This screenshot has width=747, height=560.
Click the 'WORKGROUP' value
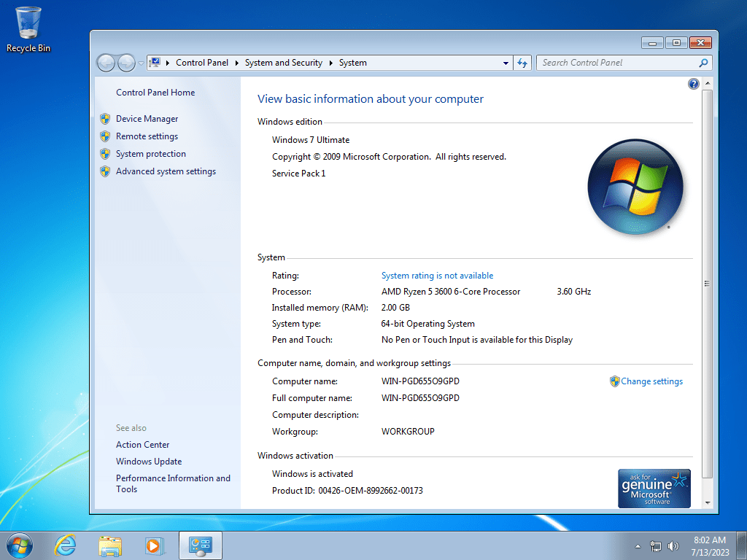tap(408, 432)
